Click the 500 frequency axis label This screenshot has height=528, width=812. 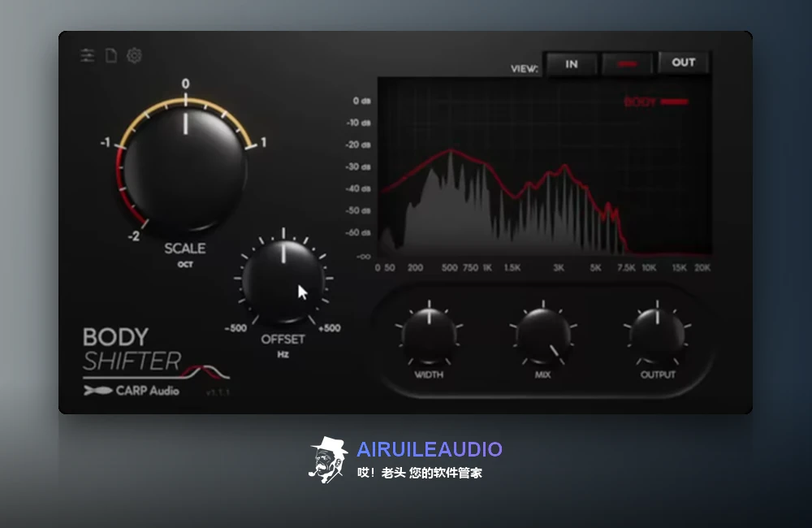click(x=450, y=268)
